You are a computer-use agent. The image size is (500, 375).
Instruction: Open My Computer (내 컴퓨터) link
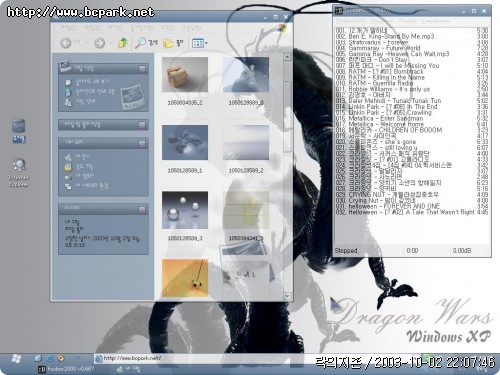[85, 176]
